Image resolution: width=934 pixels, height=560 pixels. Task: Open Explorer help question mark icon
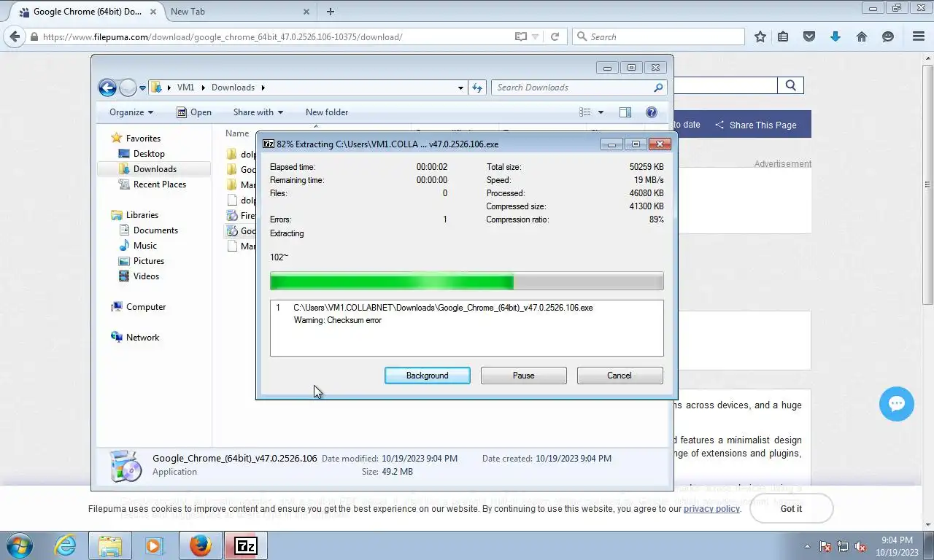tap(652, 112)
